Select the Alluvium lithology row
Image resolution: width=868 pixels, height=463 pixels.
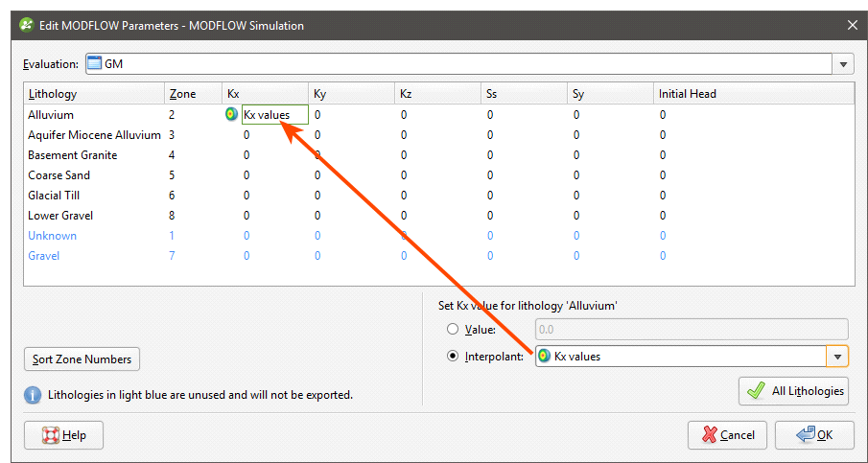tap(439, 115)
